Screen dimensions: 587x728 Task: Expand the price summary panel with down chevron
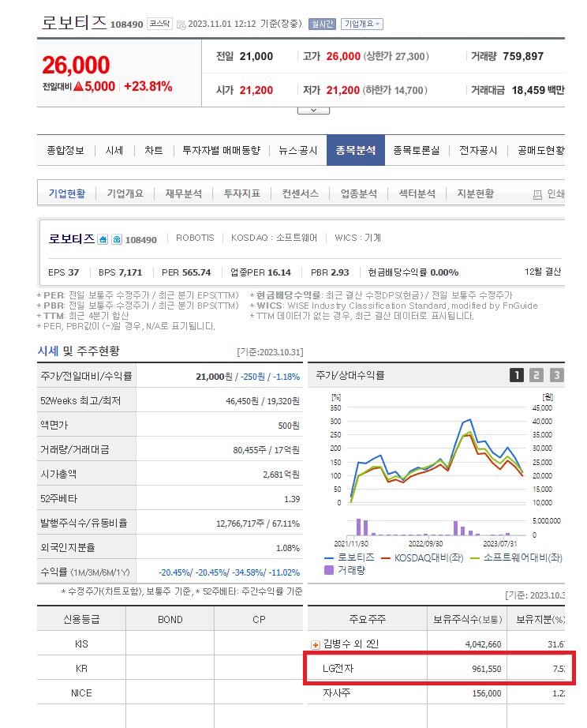click(x=313, y=110)
